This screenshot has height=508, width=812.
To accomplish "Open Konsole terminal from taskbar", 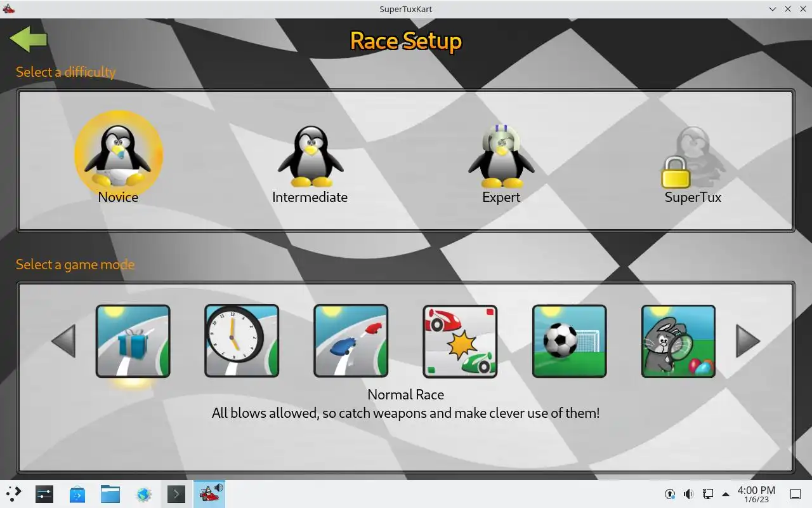I will point(176,494).
